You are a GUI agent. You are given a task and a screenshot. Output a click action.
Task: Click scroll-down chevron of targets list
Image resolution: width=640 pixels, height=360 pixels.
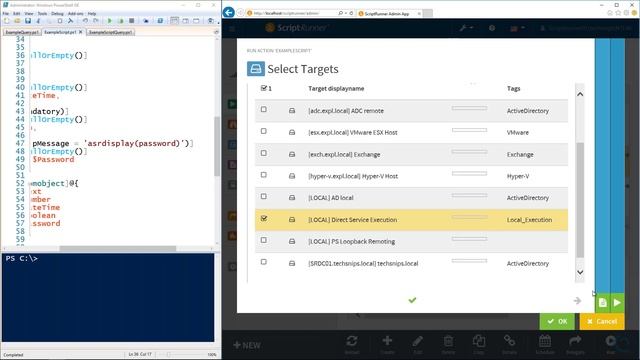(x=580, y=272)
